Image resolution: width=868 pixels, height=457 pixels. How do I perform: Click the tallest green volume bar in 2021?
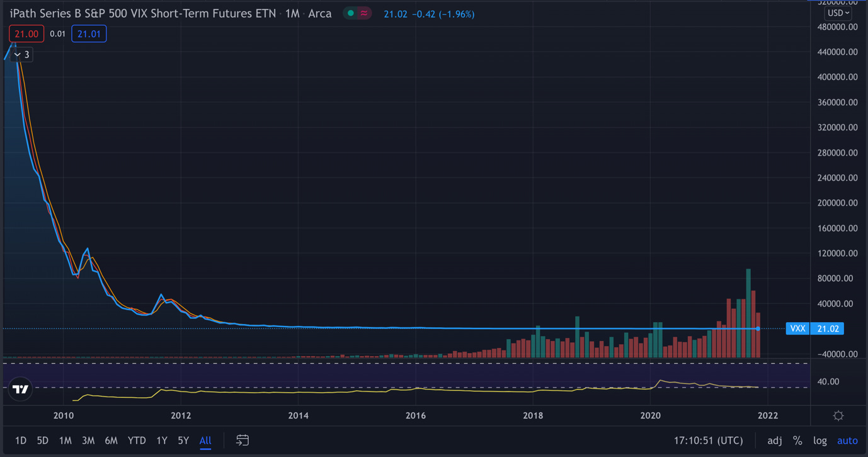coord(748,313)
